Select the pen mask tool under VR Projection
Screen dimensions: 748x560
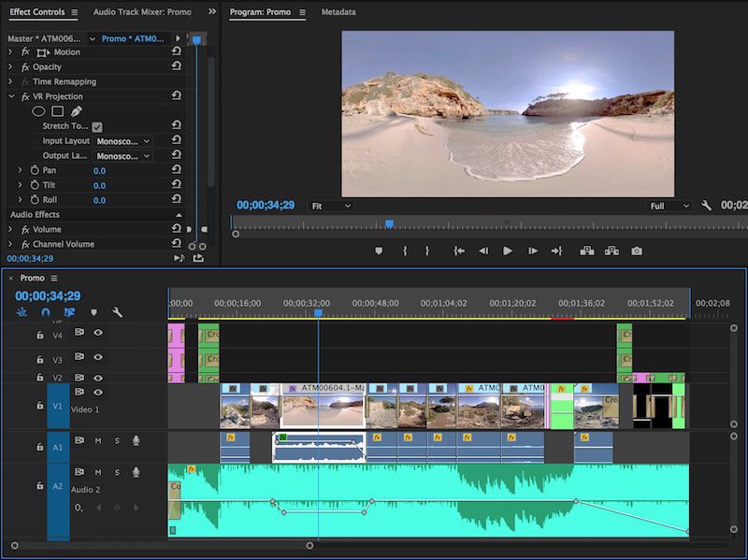pos(76,111)
